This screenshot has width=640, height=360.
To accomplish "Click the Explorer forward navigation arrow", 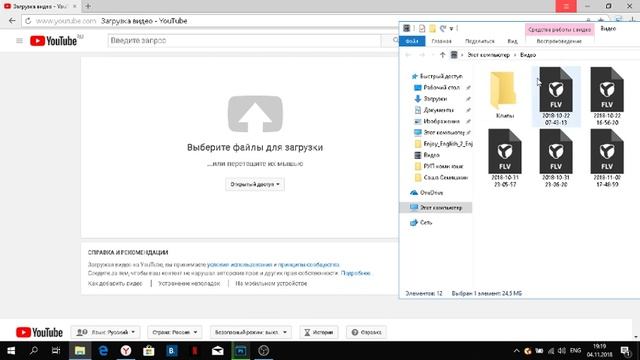I will [x=422, y=55].
